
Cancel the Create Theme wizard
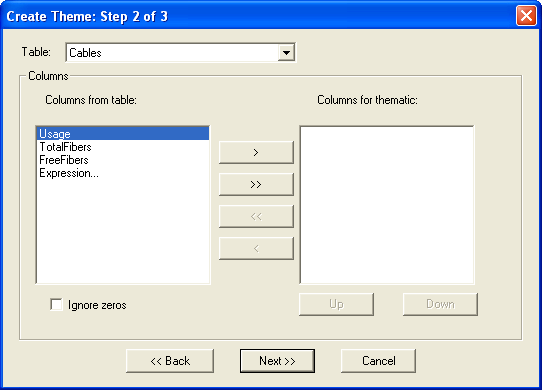tap(379, 361)
